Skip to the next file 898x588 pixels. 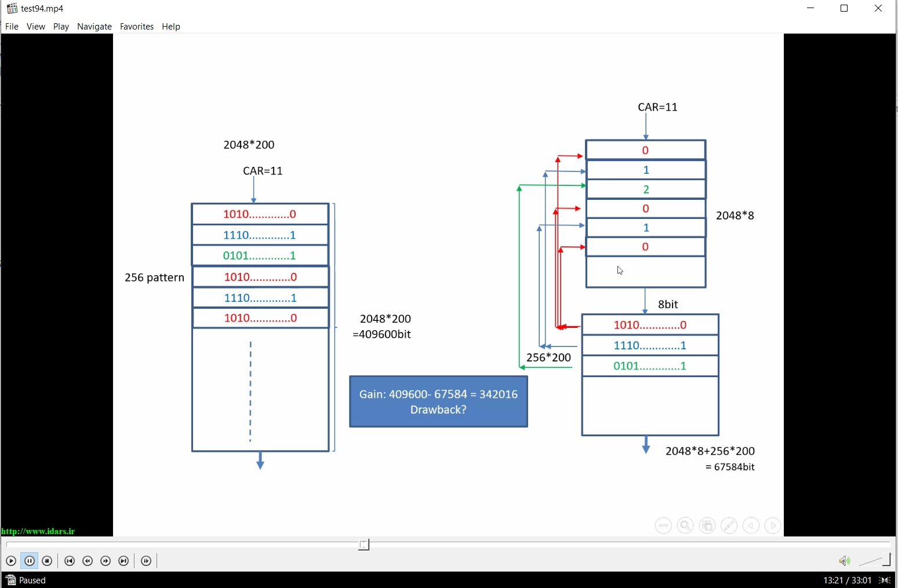pyautogui.click(x=123, y=561)
